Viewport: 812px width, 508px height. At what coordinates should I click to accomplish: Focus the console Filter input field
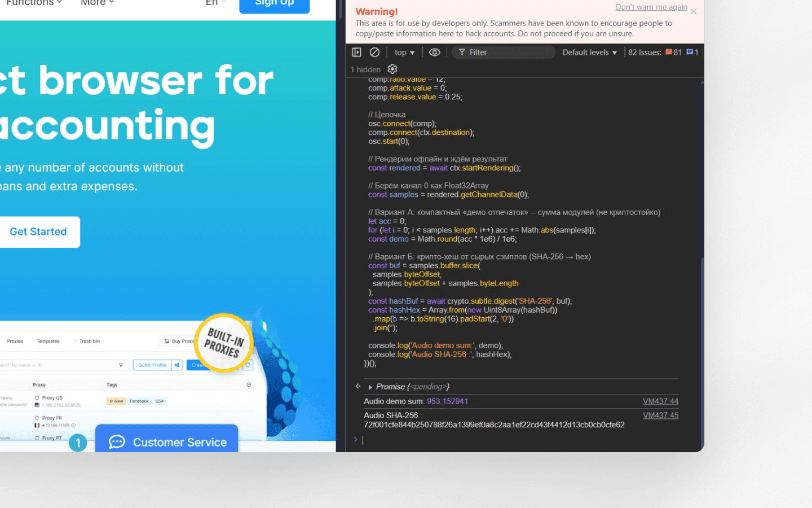504,52
